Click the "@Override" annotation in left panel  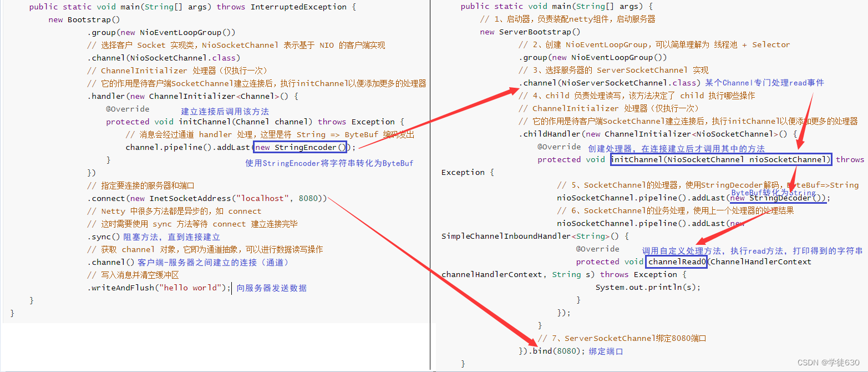[x=128, y=108]
